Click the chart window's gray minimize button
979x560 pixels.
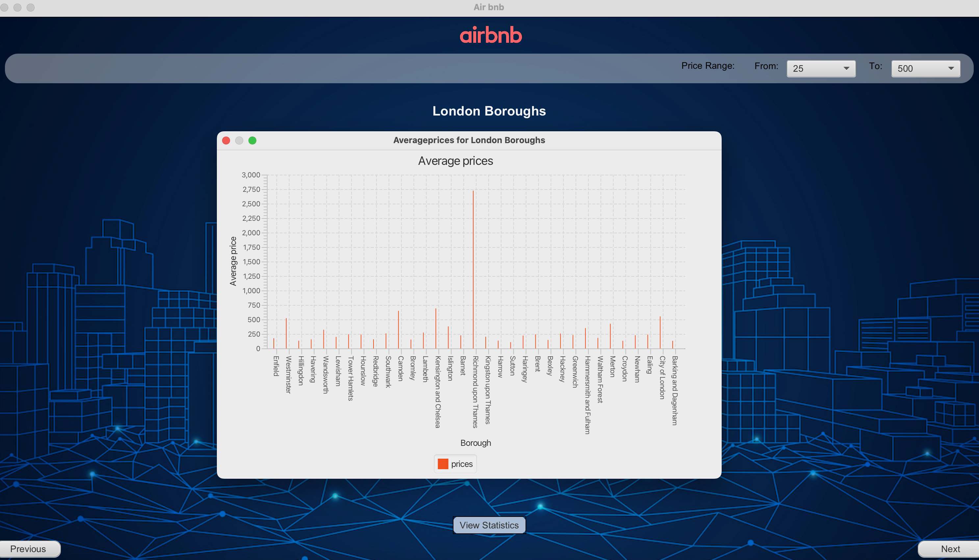(239, 140)
